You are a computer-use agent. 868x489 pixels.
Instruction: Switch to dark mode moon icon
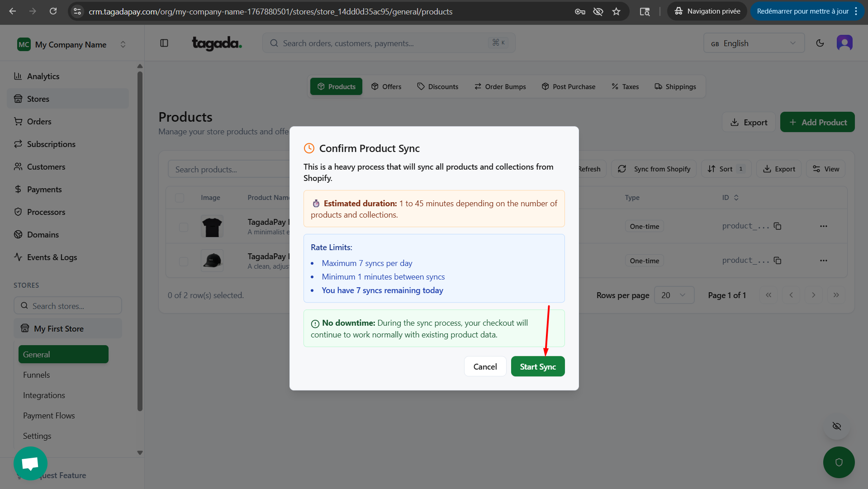tap(820, 43)
